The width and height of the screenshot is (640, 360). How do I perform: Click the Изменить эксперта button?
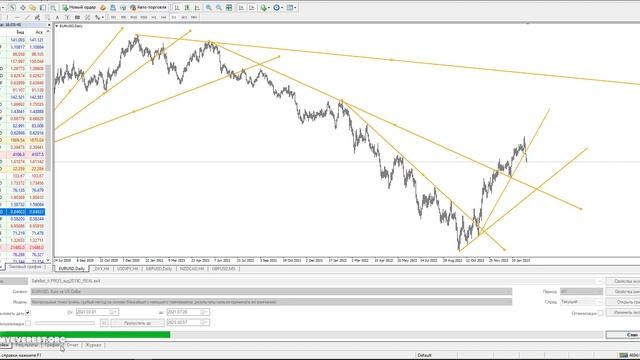[x=623, y=313]
